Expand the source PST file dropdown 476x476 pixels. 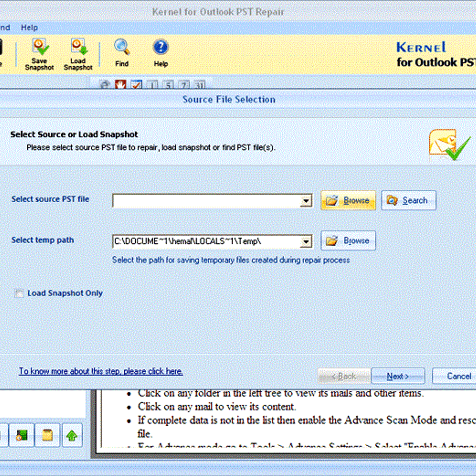(x=306, y=201)
